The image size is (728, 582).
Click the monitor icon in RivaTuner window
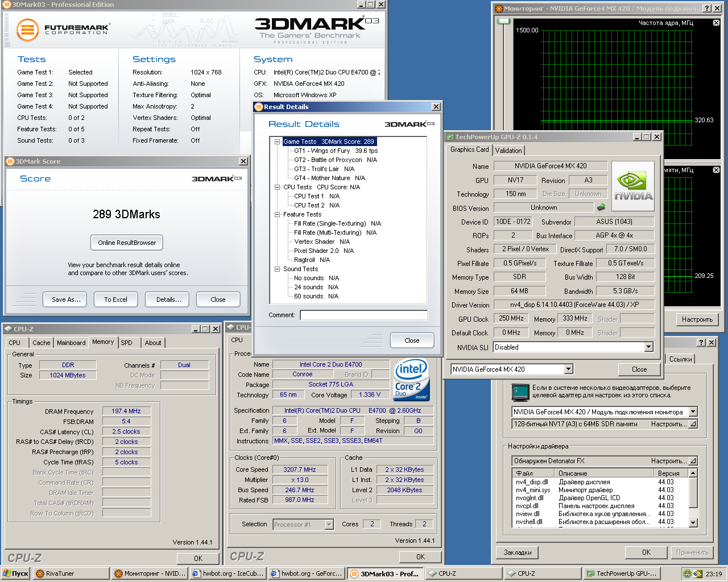tap(520, 392)
